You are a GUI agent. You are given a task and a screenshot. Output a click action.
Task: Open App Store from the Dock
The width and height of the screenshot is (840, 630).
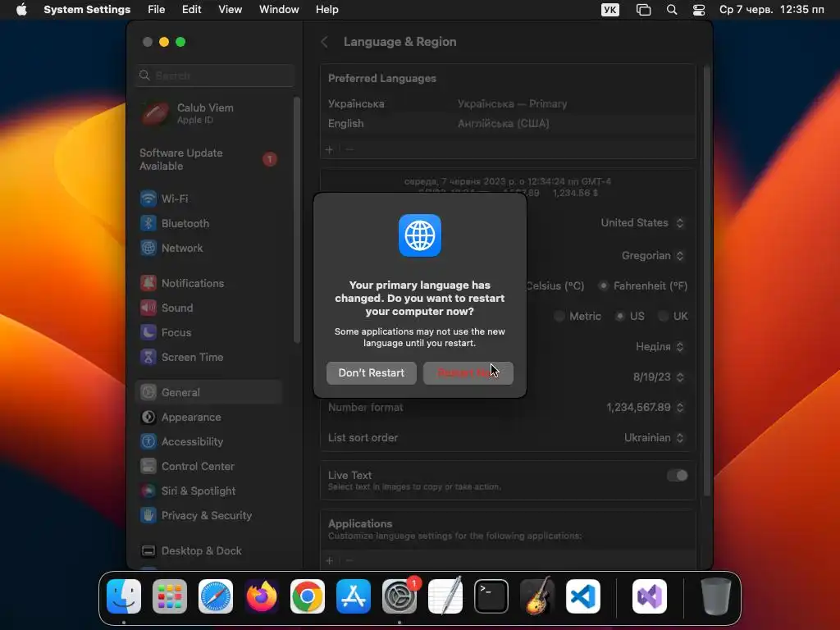pyautogui.click(x=354, y=596)
